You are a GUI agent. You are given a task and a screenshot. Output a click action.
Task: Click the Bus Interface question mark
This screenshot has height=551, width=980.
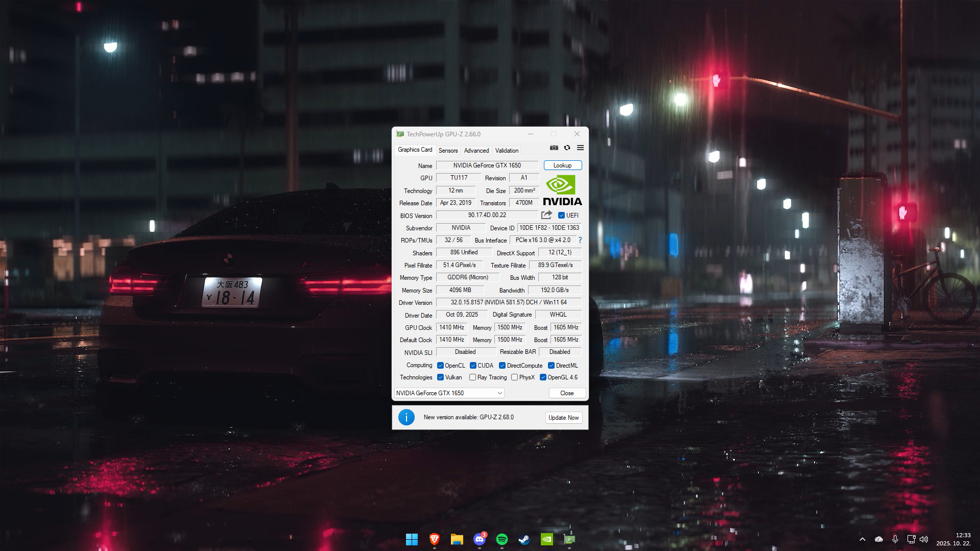580,240
